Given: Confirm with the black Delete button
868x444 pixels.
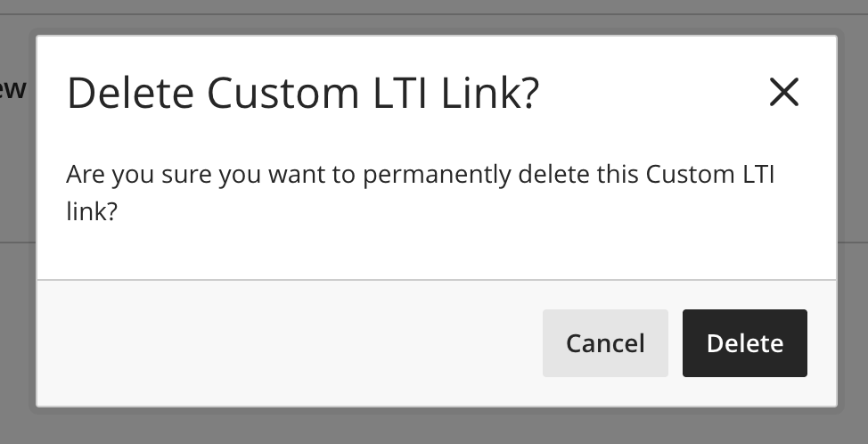Looking at the screenshot, I should [x=744, y=343].
